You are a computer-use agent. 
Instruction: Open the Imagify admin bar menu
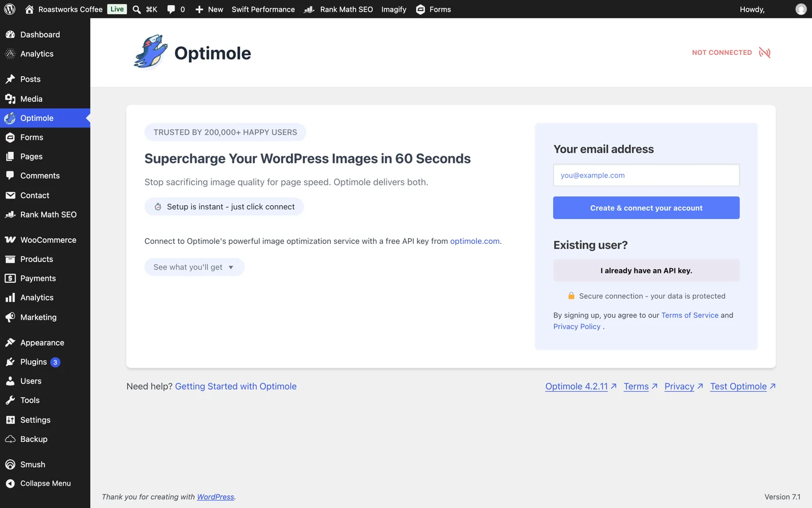click(394, 9)
